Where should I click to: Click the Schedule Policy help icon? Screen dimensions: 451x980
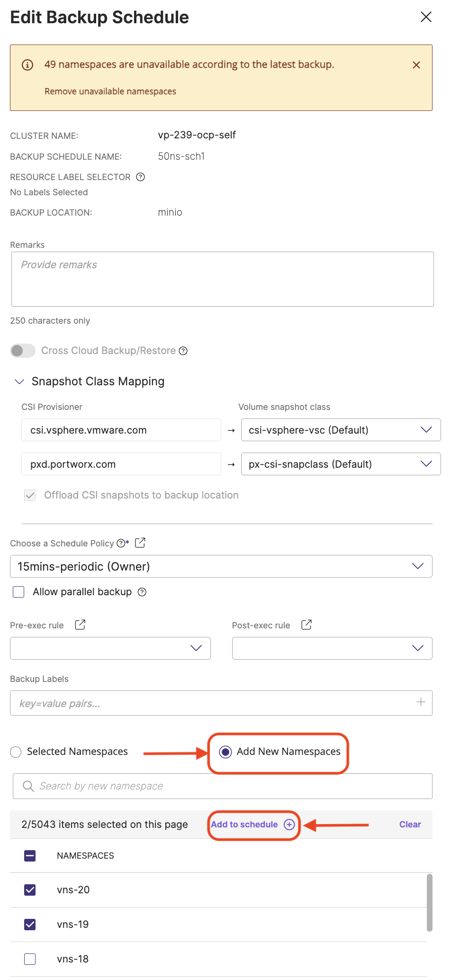click(121, 543)
